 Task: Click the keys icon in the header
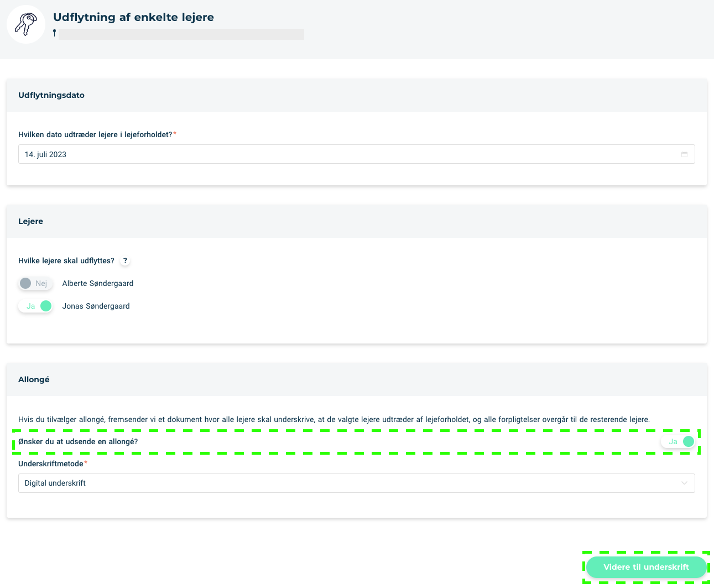click(26, 24)
